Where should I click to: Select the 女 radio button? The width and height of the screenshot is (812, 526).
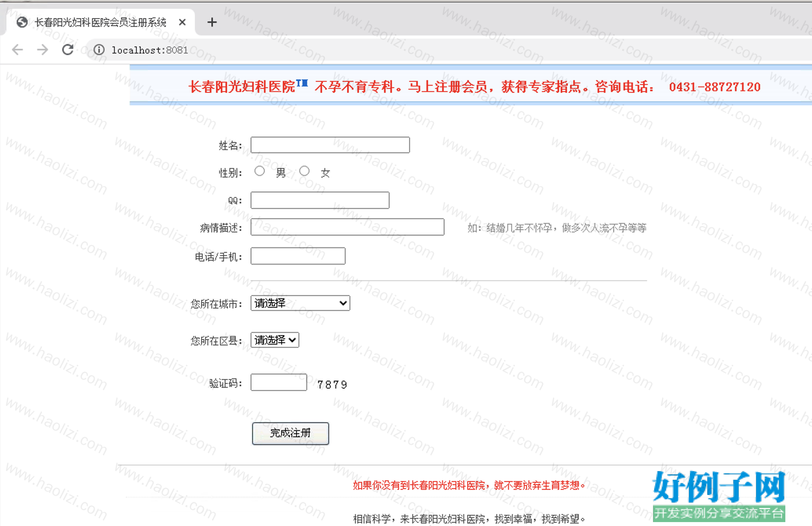click(304, 171)
